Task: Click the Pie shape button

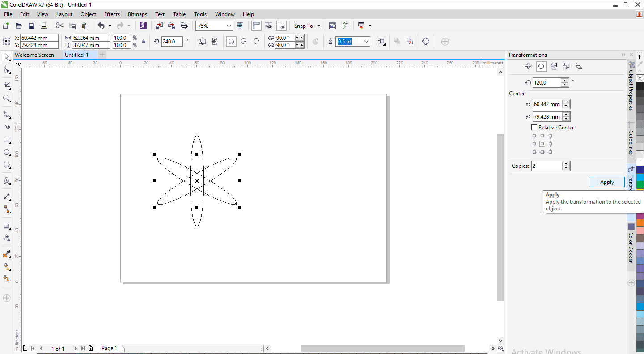Action: point(244,42)
